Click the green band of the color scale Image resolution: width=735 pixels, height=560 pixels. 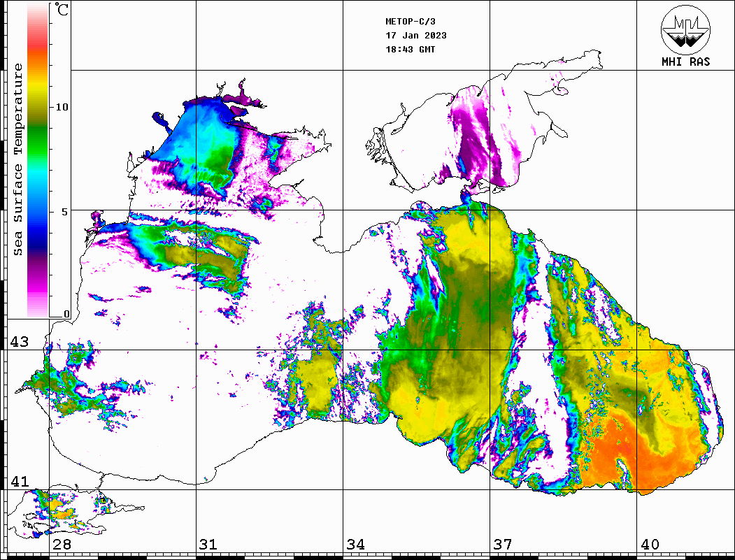38,141
